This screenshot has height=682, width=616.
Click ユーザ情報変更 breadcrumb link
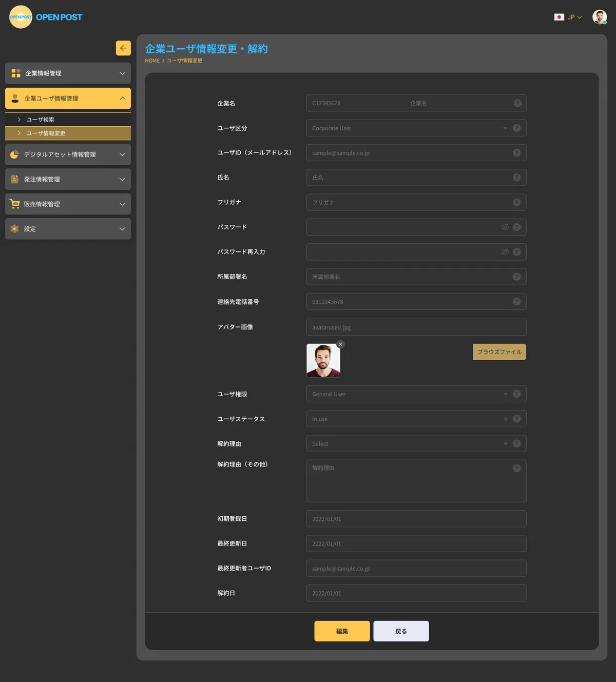(x=184, y=61)
